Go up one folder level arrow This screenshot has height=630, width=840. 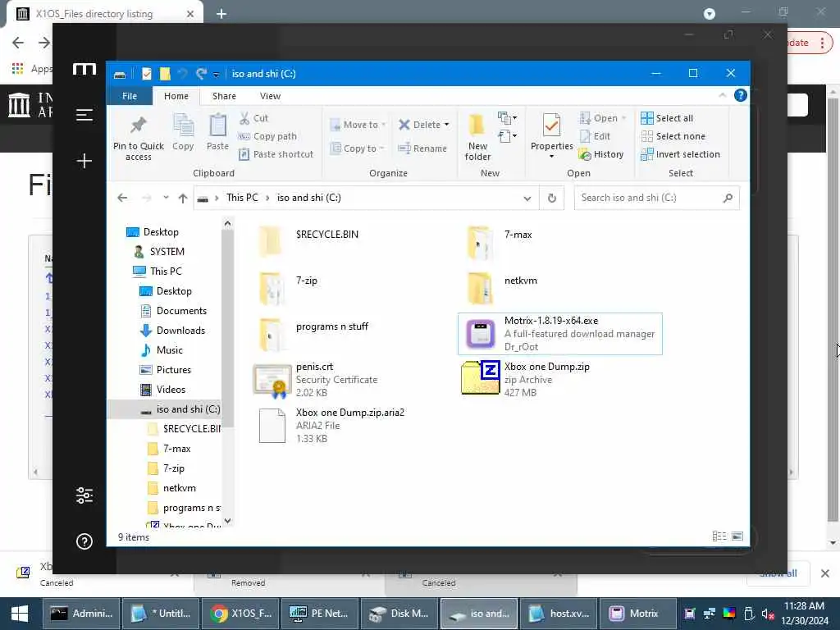183,199
